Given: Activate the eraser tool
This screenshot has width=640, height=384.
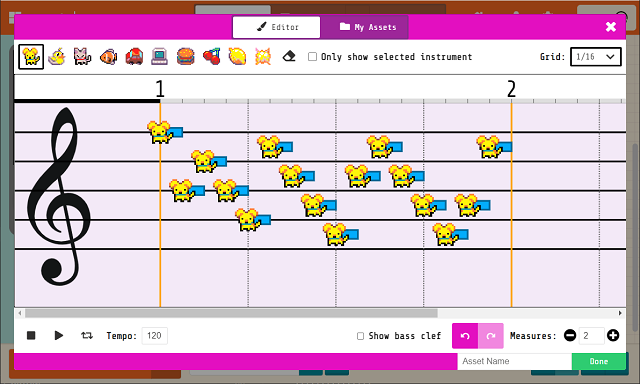Looking at the screenshot, I should pos(289,56).
